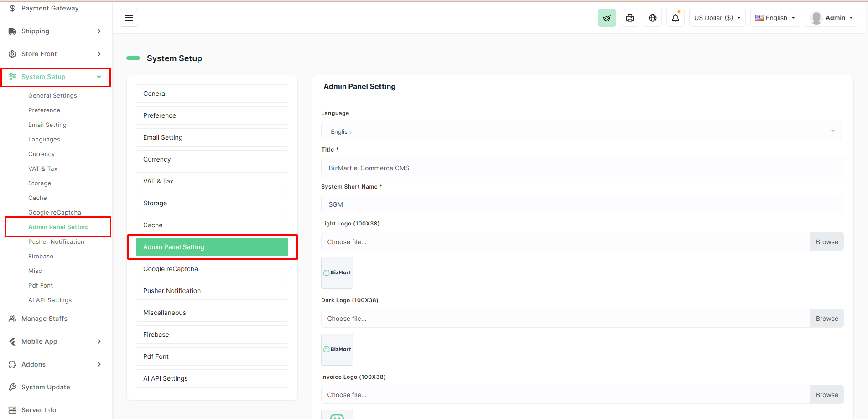Expand the Admin user menu

[x=831, y=18]
